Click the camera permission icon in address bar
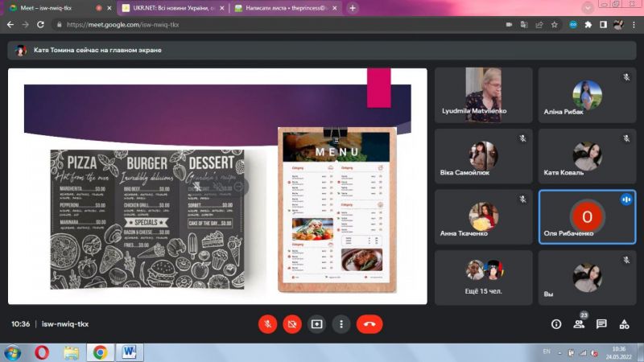644x362 pixels. click(509, 25)
